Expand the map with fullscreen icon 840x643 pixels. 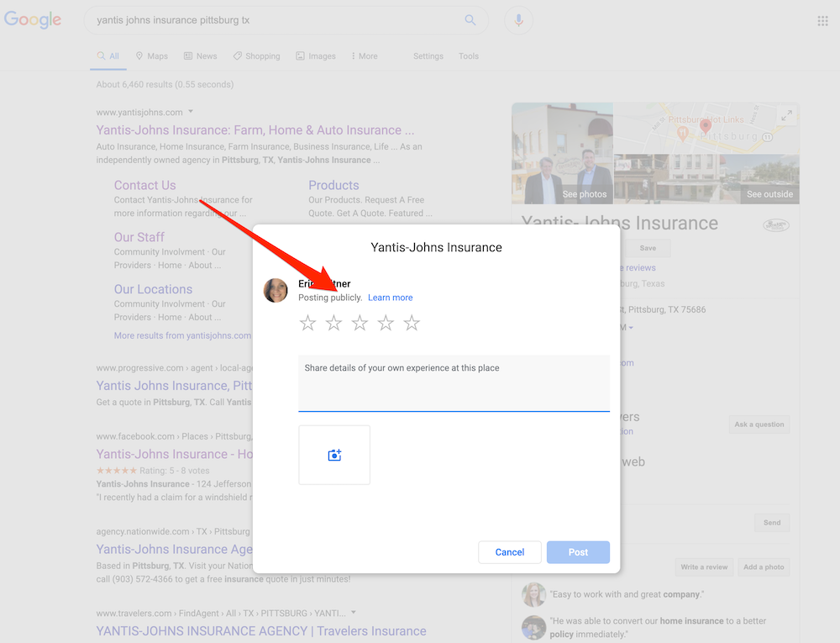[x=786, y=115]
